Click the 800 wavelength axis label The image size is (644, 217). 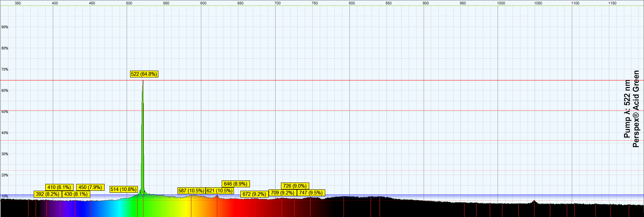point(352,3)
